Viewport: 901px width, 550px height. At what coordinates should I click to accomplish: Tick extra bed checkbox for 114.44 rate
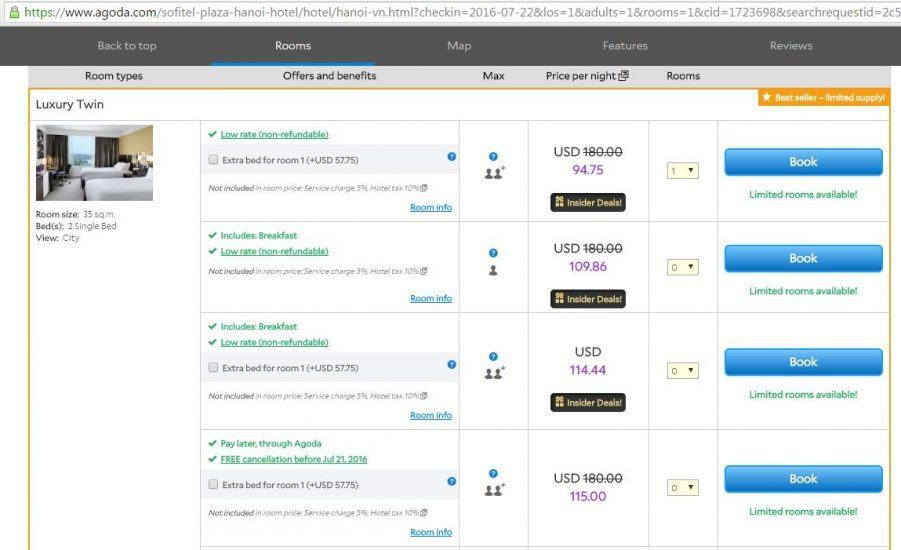pyautogui.click(x=213, y=368)
